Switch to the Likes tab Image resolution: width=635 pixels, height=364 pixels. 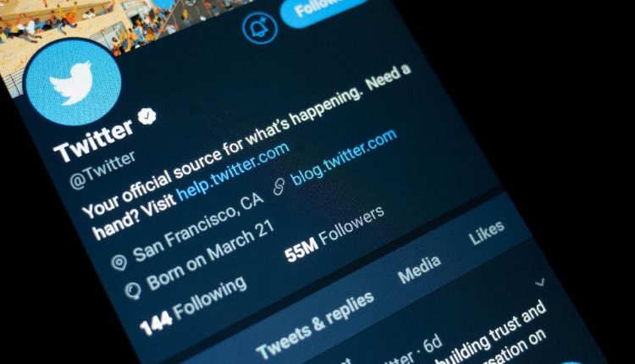click(487, 233)
